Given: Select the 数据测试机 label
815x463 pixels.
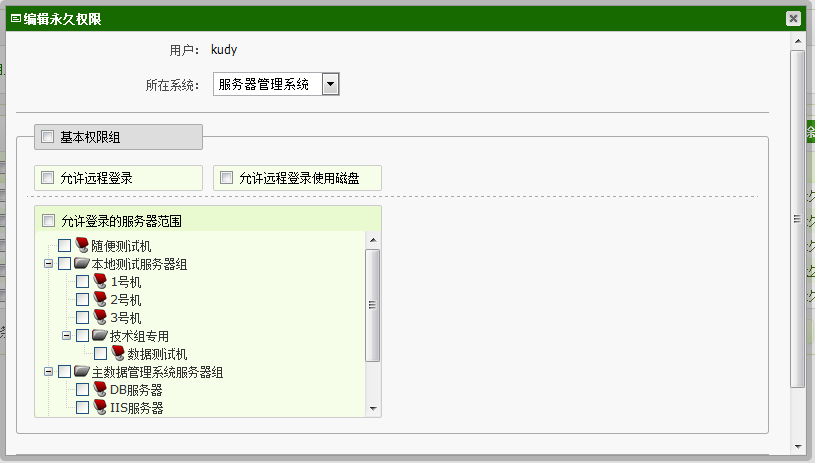Looking at the screenshot, I should [x=157, y=354].
